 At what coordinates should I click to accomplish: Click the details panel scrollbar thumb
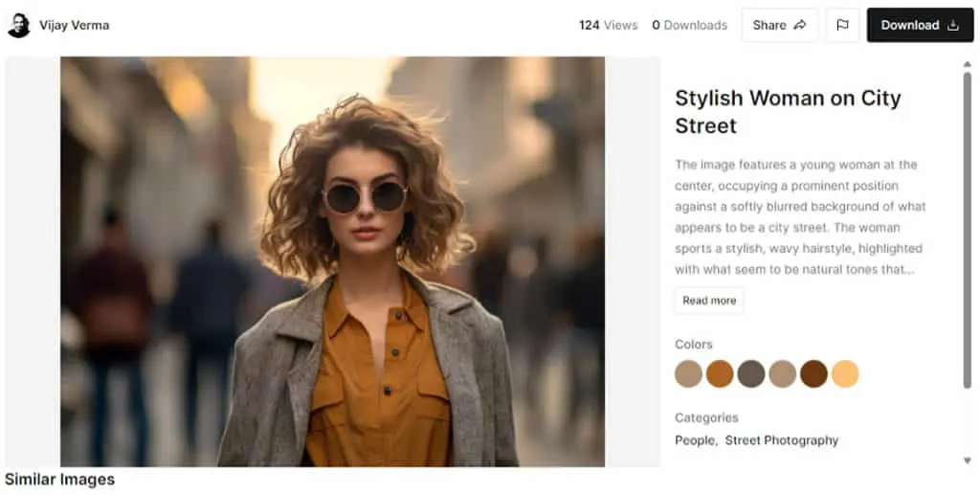click(x=967, y=230)
